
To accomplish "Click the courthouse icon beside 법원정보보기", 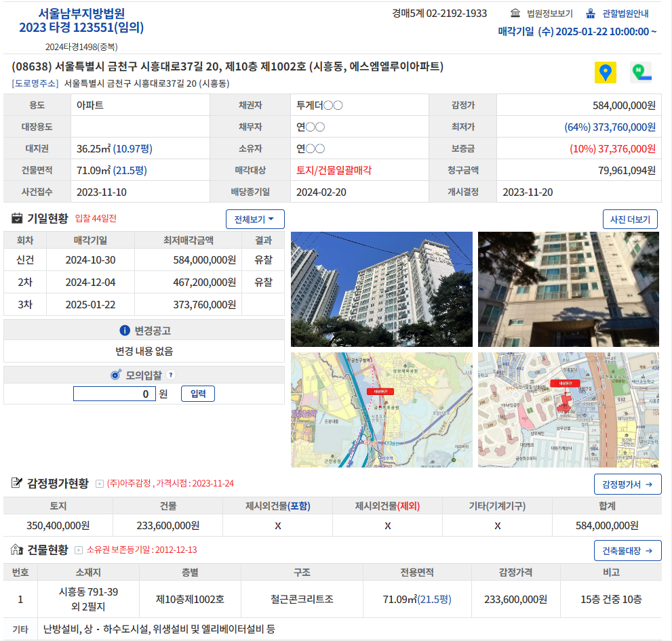I will pos(515,14).
